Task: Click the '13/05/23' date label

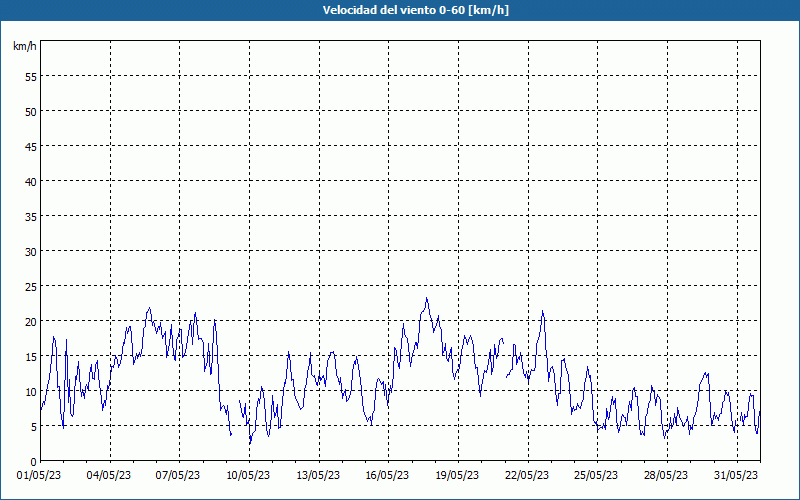Action: 318,476
